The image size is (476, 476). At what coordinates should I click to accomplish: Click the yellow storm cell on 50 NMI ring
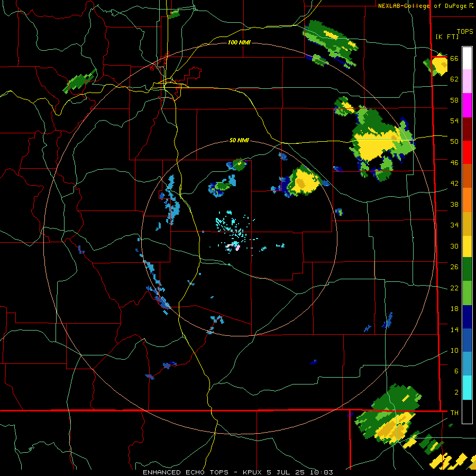point(303,182)
